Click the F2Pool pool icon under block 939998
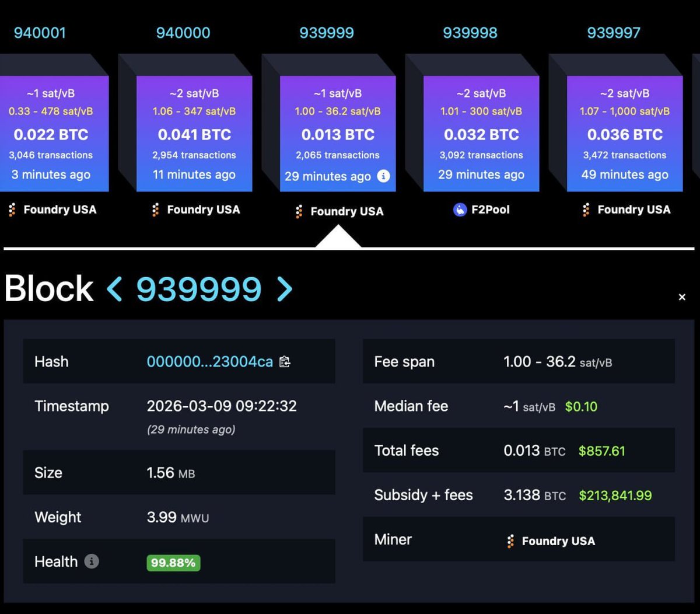 click(x=461, y=210)
